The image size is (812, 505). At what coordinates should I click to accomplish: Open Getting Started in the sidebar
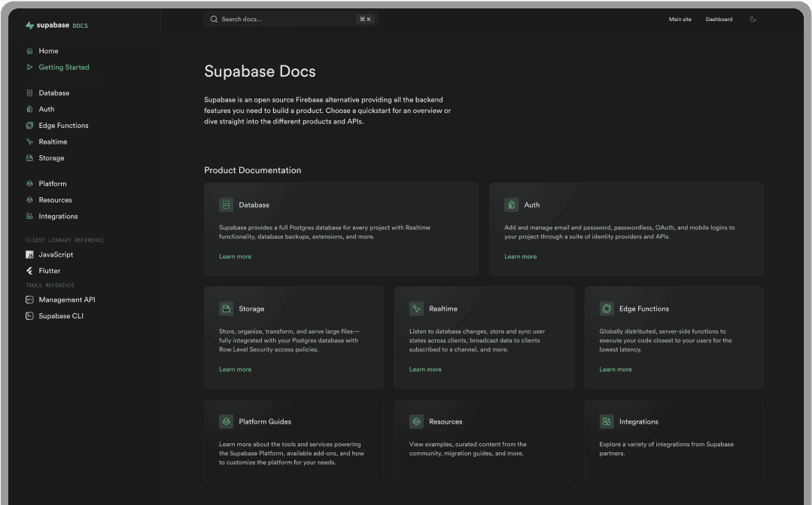(64, 67)
